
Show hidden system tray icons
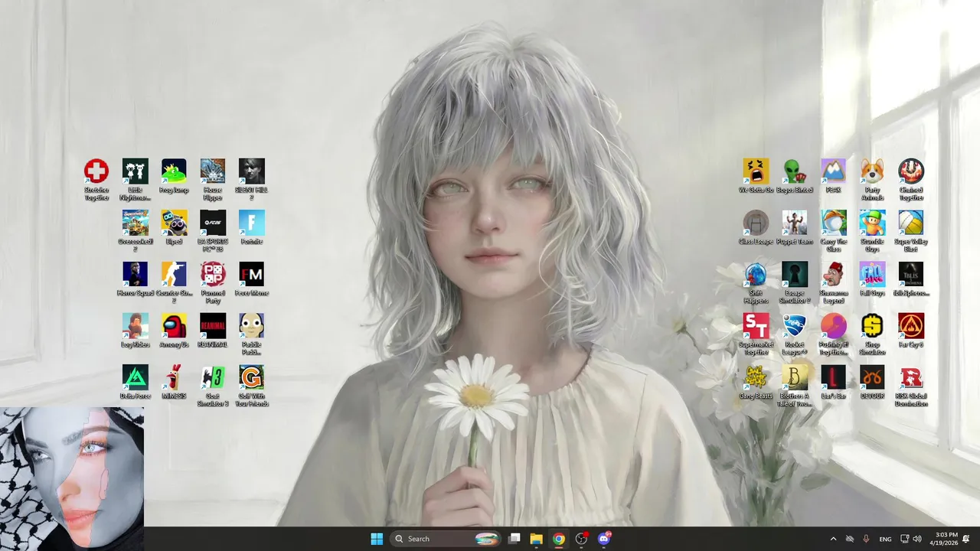833,539
